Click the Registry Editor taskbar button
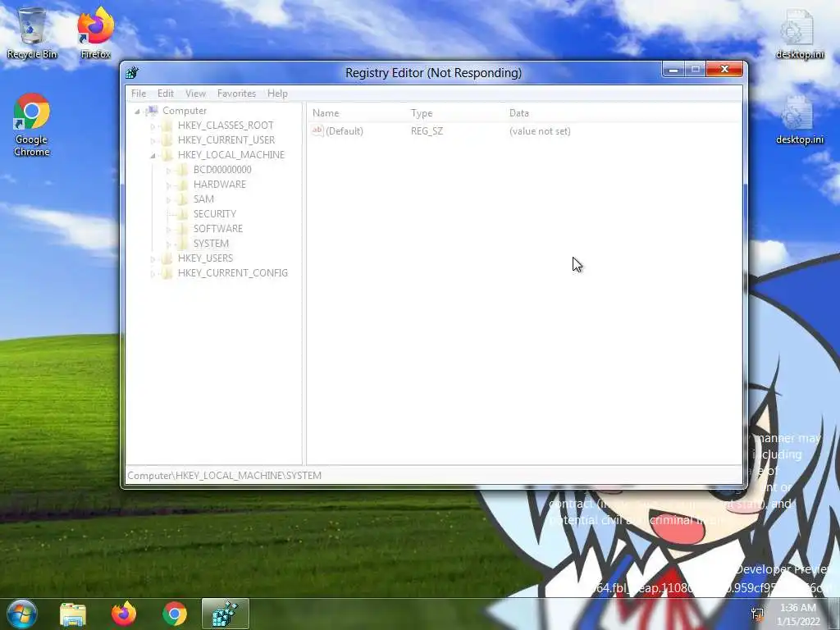Screen dimensions: 840x630 pos(226,614)
